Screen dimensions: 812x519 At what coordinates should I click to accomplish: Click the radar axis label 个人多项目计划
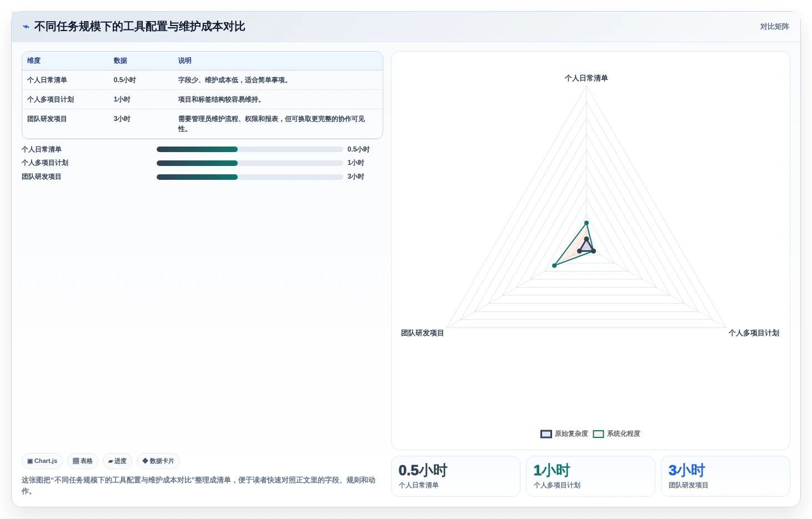coord(754,333)
